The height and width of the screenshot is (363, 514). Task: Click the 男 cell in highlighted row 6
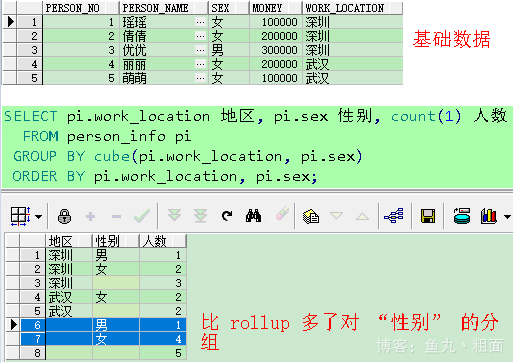coord(115,325)
